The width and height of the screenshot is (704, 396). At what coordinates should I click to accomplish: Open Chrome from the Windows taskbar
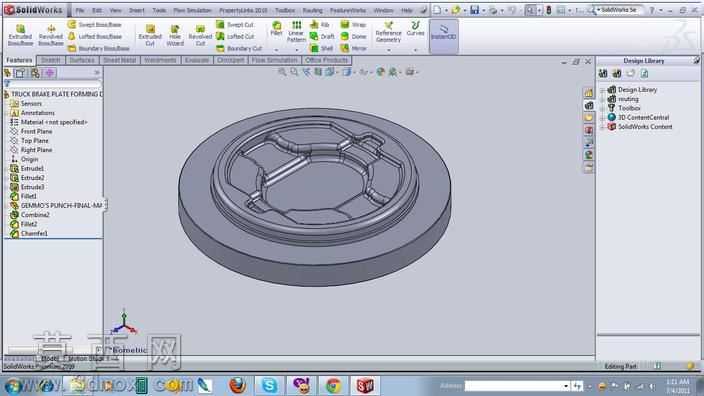pyautogui.click(x=333, y=385)
